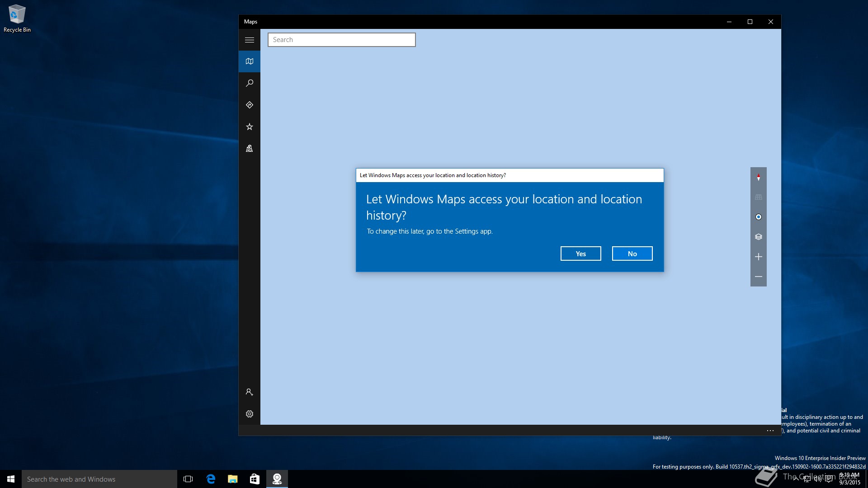
Task: Zoom in with the plus control
Action: click(759, 257)
